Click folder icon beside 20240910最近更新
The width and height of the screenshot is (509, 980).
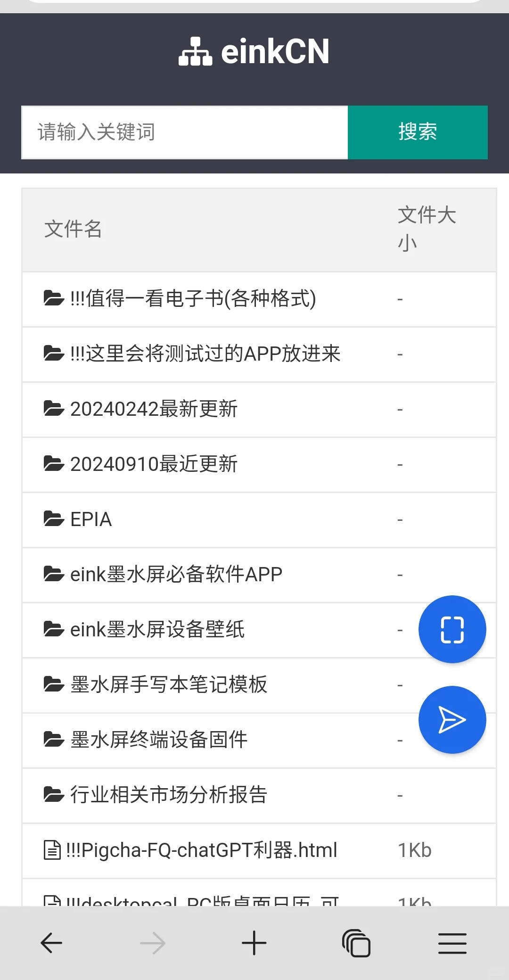[x=54, y=464]
